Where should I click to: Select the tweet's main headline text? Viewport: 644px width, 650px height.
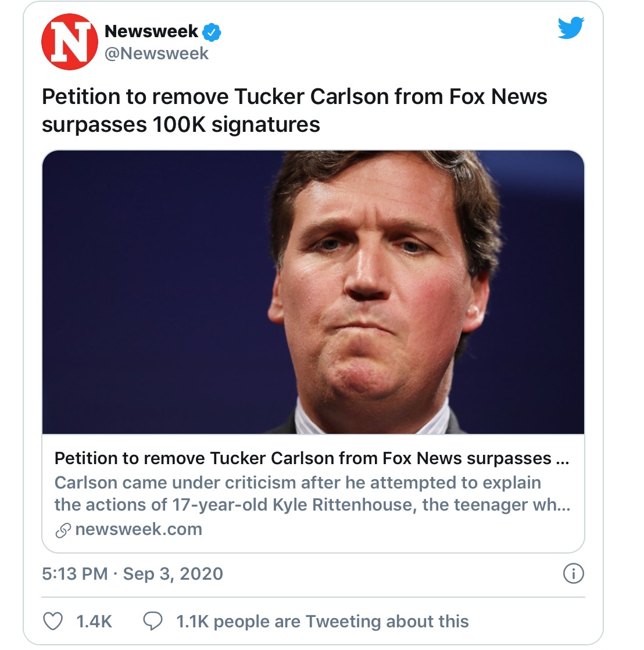click(294, 97)
